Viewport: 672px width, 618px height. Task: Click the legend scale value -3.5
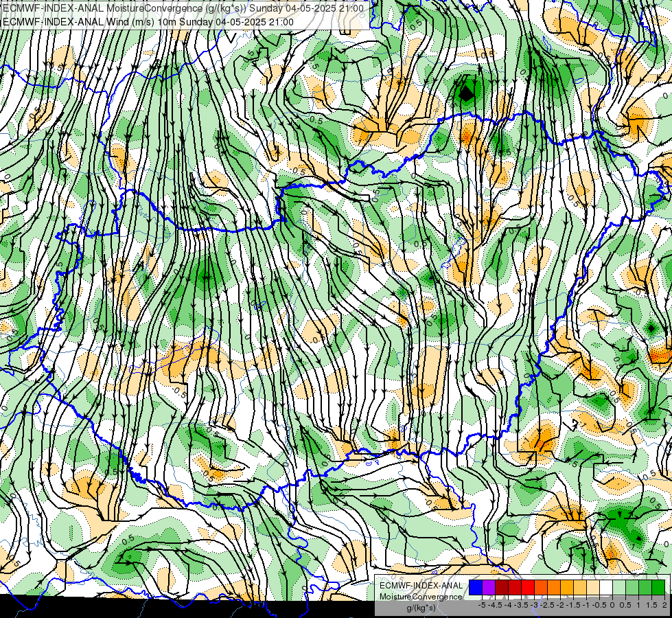coord(521,605)
